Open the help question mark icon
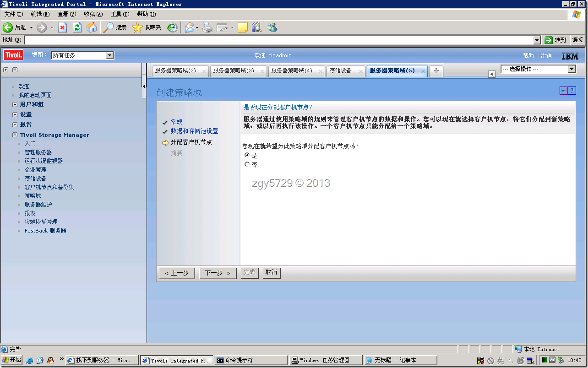588x368 pixels. click(572, 91)
